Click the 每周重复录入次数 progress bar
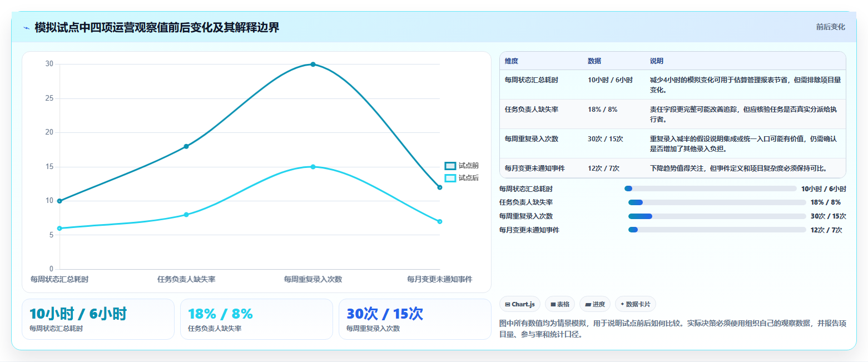The width and height of the screenshot is (868, 362). (x=717, y=216)
